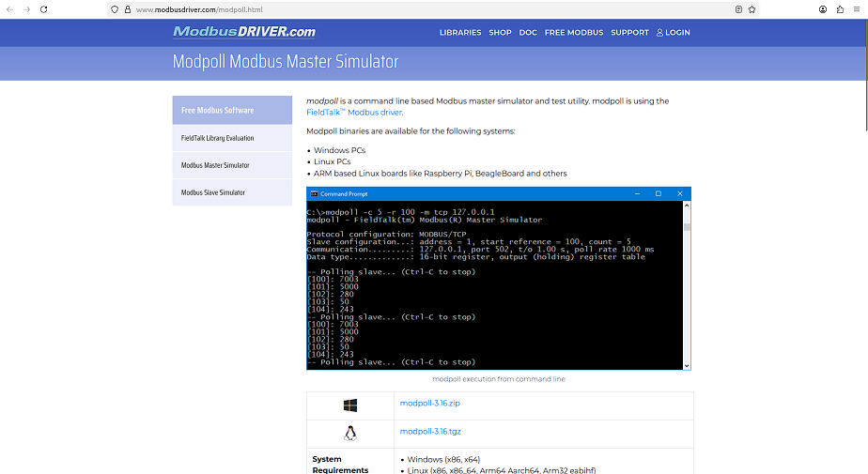Click the tracking protection shield icon
868x474 pixels.
point(115,9)
